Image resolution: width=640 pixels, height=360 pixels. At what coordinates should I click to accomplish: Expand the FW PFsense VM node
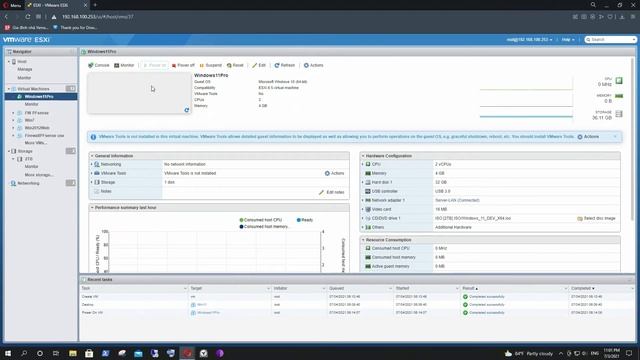(x=13, y=113)
